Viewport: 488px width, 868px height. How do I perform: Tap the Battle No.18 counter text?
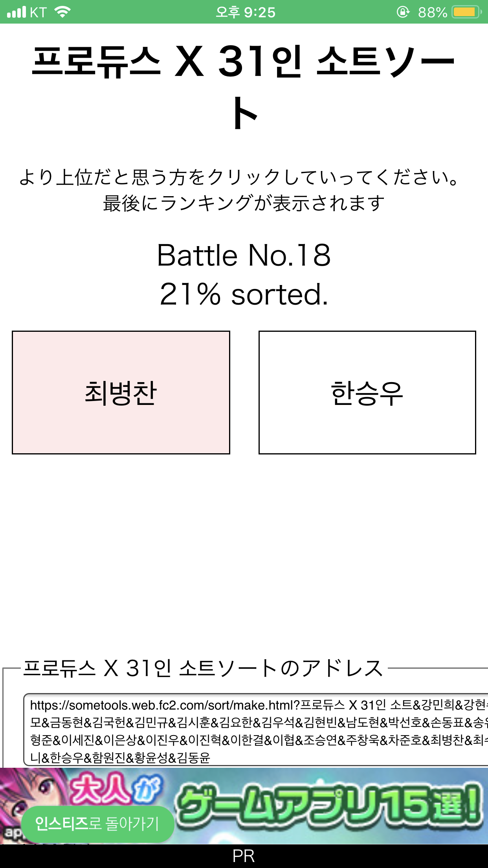pyautogui.click(x=244, y=256)
